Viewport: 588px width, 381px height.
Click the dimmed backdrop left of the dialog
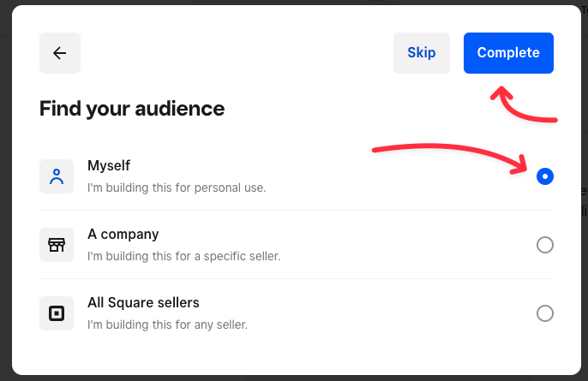5,188
